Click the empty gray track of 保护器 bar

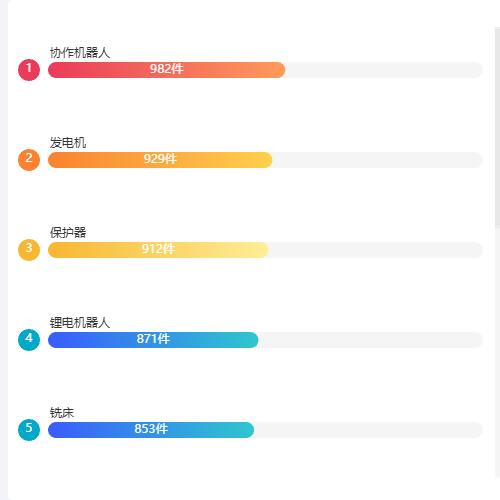[376, 250]
